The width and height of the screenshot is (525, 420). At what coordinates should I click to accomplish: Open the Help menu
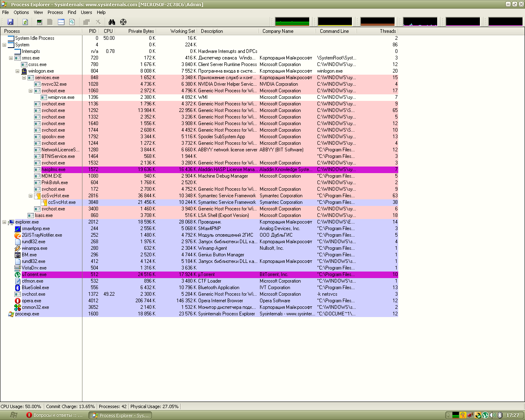101,12
